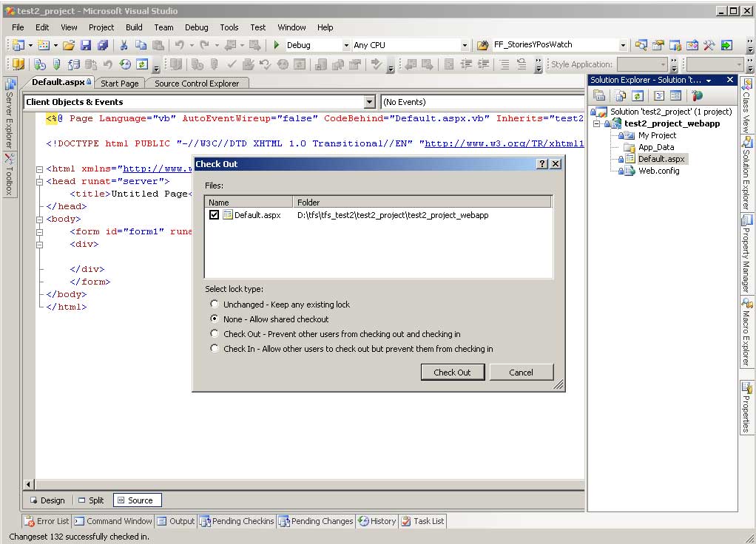Expand the Client Objects & Events dropdown

(369, 102)
